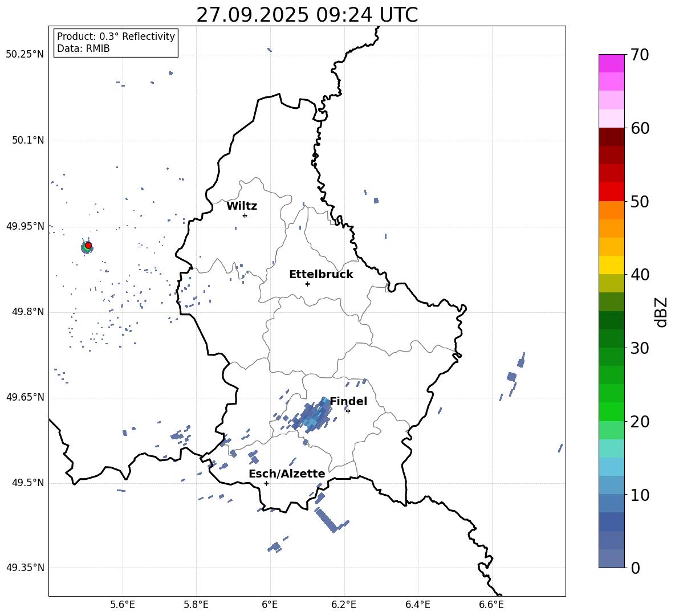Click the 49.5°N latitude tick label
The image size is (675, 616).
[27, 483]
